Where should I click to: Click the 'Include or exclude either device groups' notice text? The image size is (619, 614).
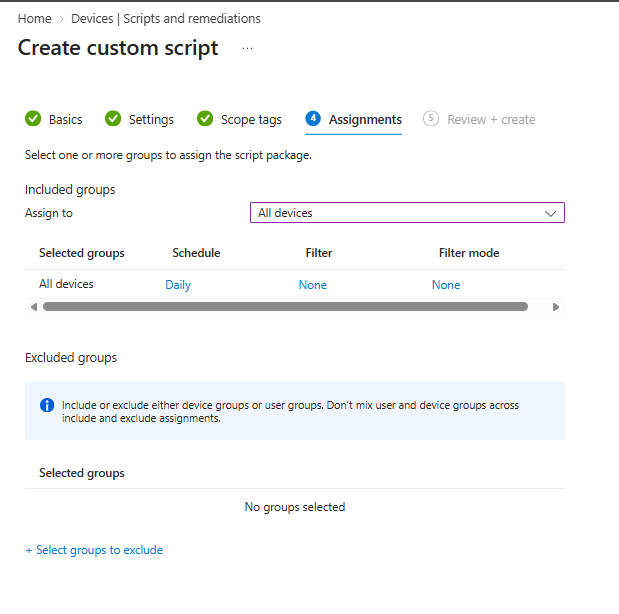point(290,411)
